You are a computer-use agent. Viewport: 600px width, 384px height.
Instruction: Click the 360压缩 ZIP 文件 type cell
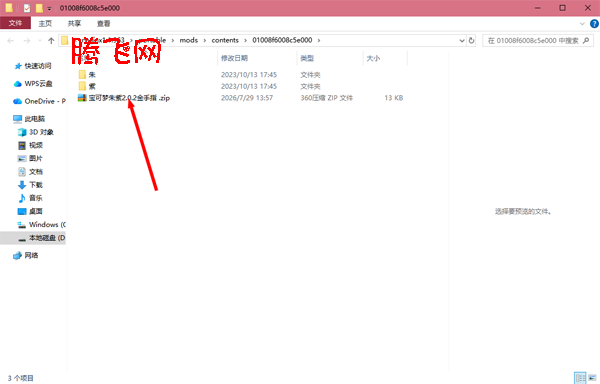click(326, 98)
